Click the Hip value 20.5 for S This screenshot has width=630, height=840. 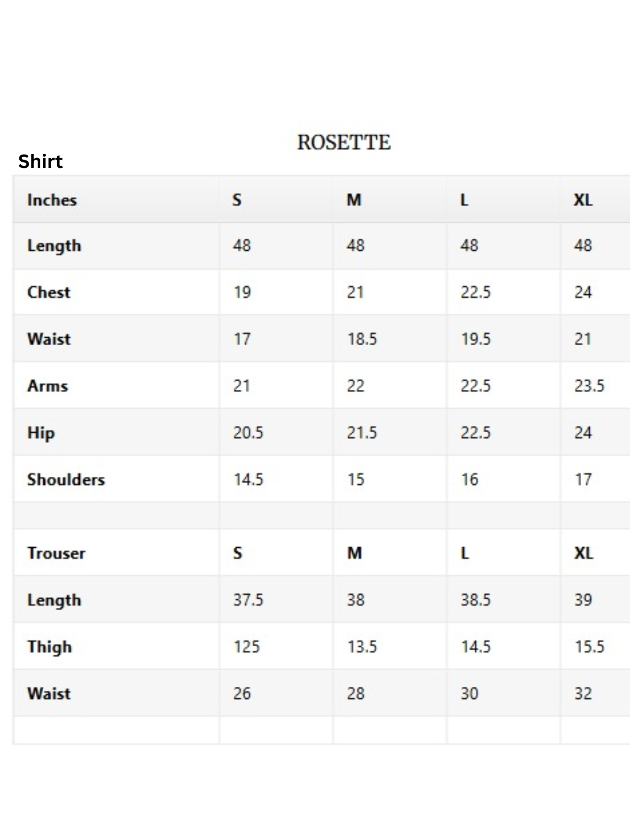[248, 433]
